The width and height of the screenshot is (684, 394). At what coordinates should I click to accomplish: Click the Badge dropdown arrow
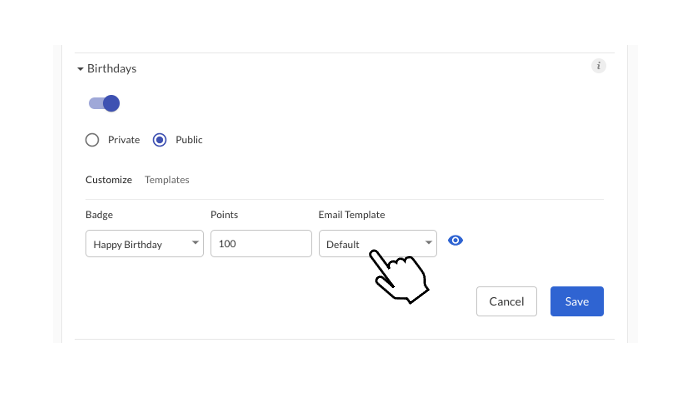pos(195,243)
